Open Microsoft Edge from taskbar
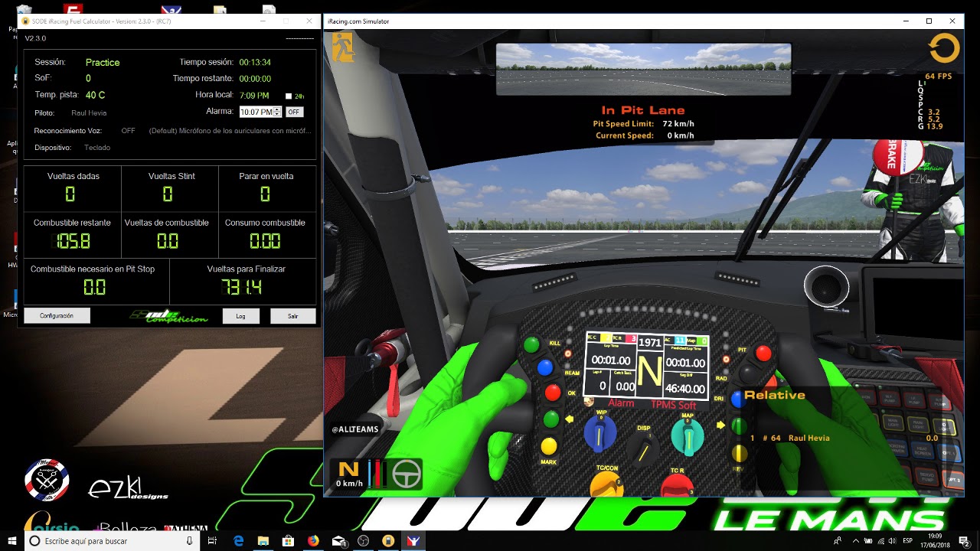 238,541
